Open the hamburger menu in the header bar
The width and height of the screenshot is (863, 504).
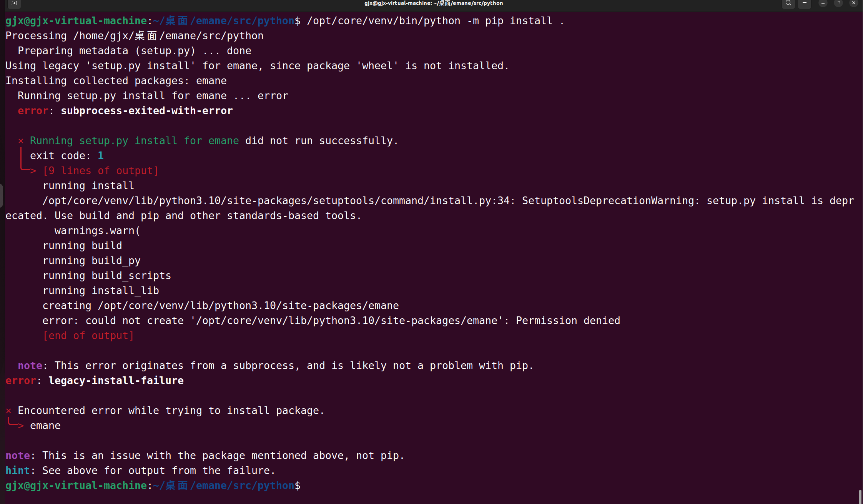[x=804, y=4]
